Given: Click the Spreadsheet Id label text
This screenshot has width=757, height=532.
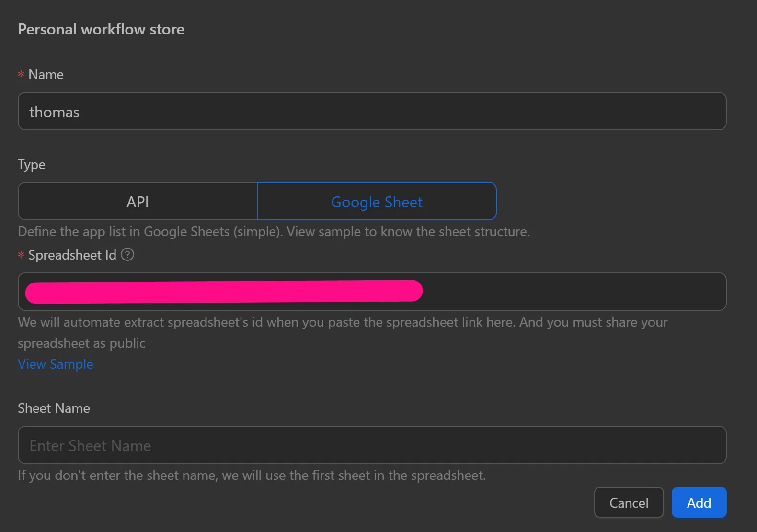Looking at the screenshot, I should coord(72,255).
